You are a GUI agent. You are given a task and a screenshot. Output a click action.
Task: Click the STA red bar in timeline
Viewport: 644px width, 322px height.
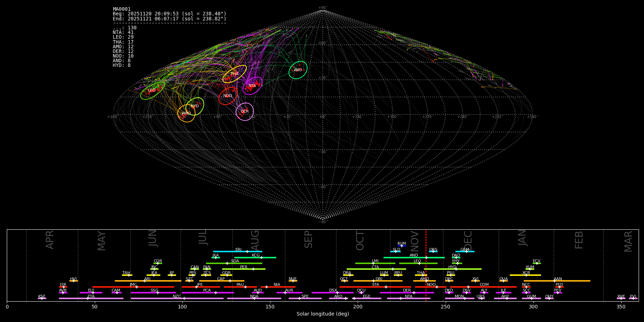[375, 287]
